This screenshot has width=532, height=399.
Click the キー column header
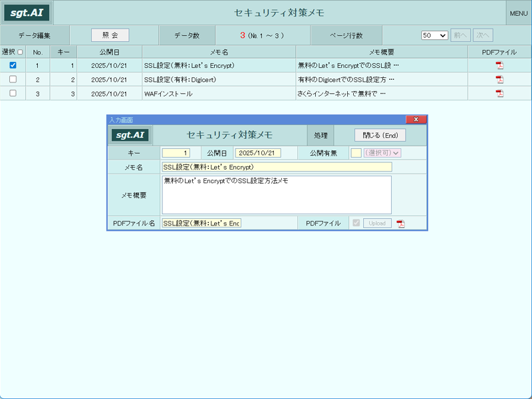click(63, 53)
